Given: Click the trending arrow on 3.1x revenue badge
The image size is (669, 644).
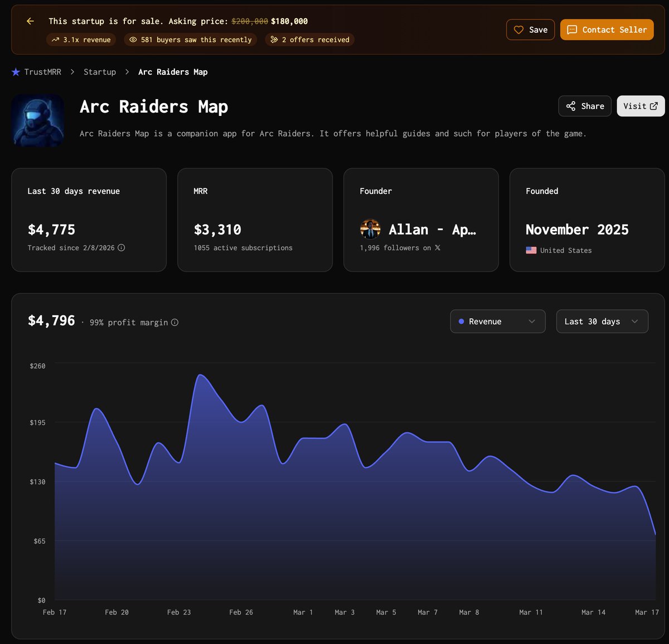Looking at the screenshot, I should click(x=55, y=40).
